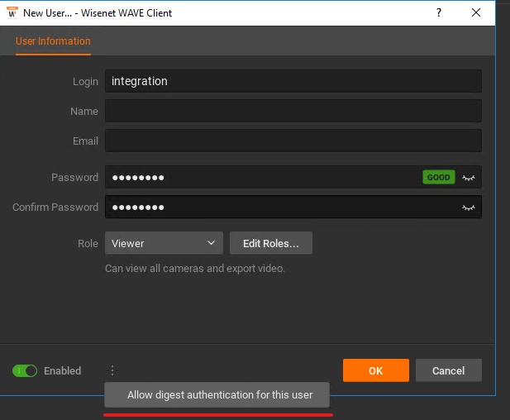Screen dimensions: 510x420
Task: Open Edit Roles dialog
Action: tap(271, 243)
